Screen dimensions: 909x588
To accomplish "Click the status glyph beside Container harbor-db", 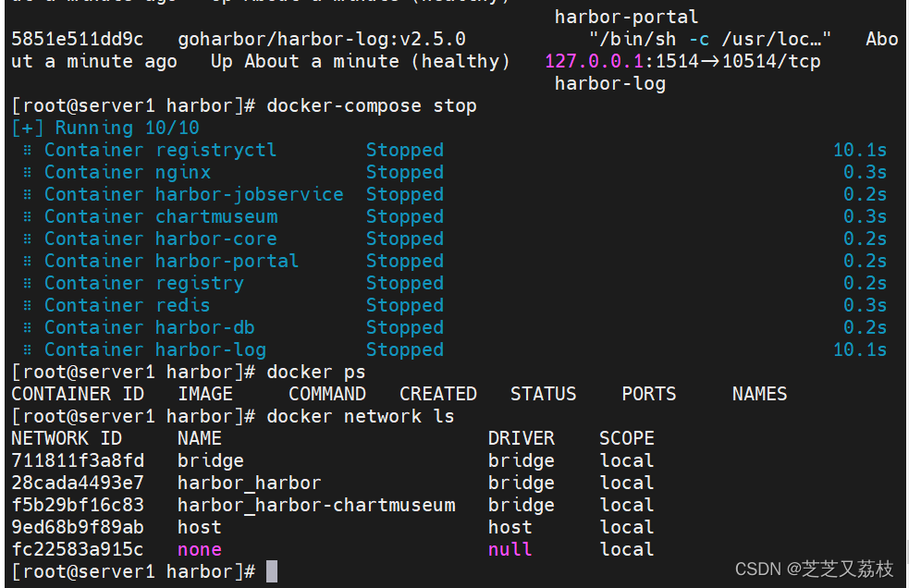I will pyautogui.click(x=27, y=328).
